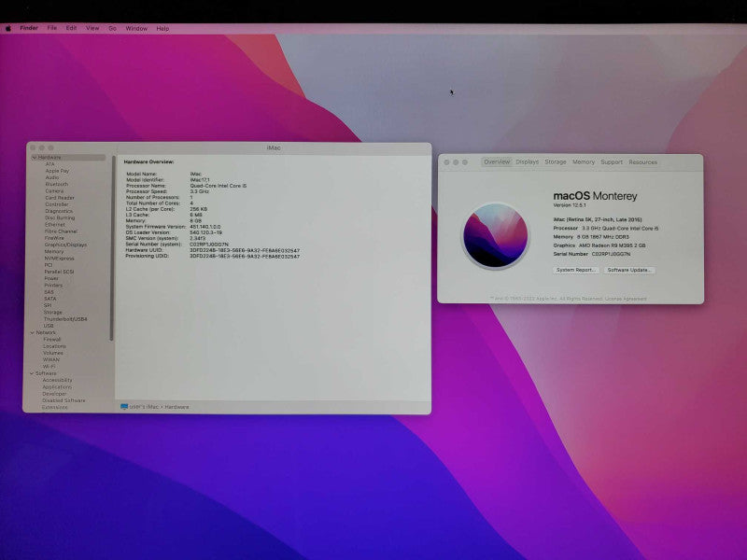Select Volumes under Network
The image size is (747, 560).
[x=53, y=353]
